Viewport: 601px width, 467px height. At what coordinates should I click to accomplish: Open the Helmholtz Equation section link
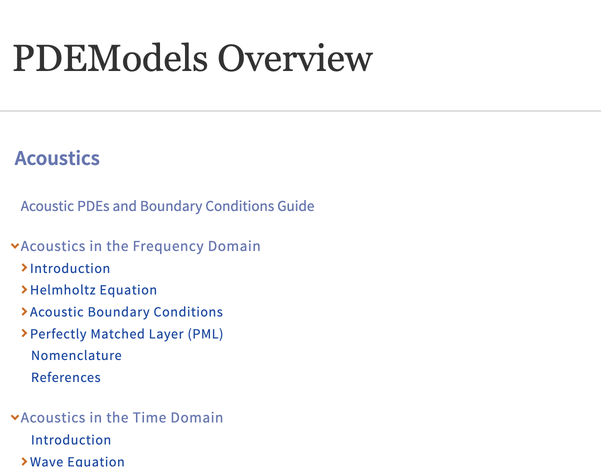pyautogui.click(x=93, y=290)
